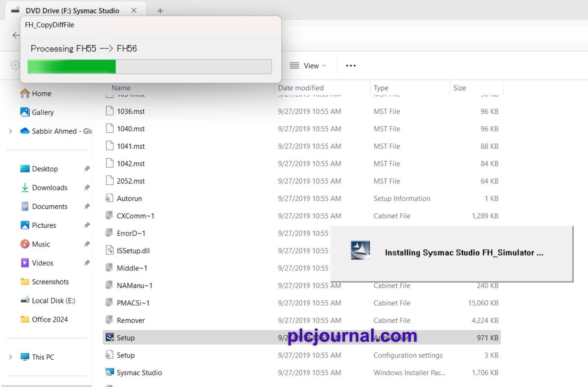Screen dimensions: 588x387
Task: Click the Sysmac installer logo in popup
Action: 360,250
